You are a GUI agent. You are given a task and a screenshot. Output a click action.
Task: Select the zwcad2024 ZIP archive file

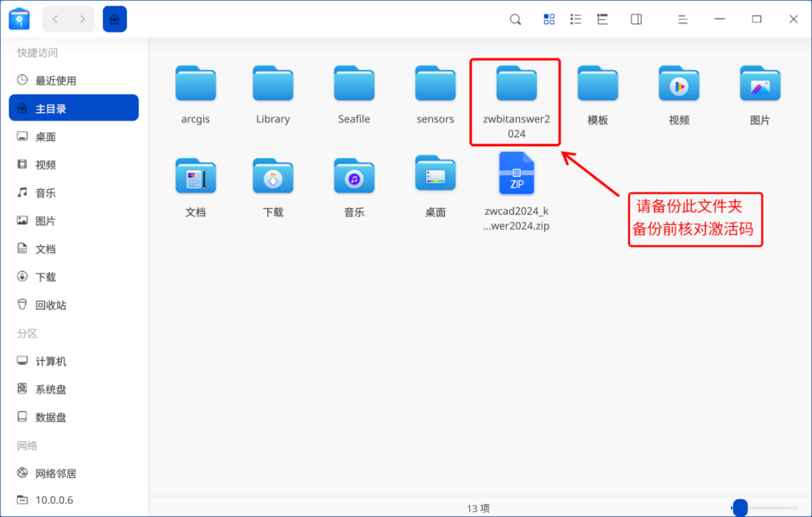click(516, 173)
